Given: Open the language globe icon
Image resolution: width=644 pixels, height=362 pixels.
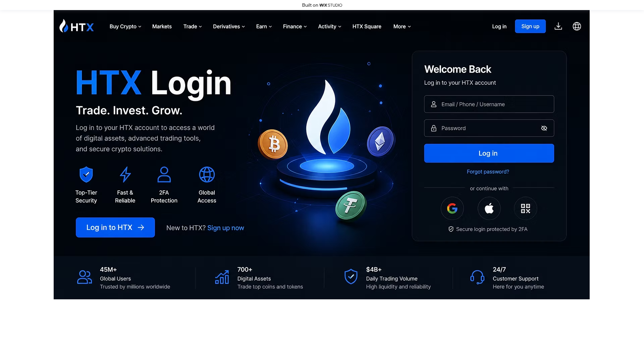Looking at the screenshot, I should tap(577, 26).
